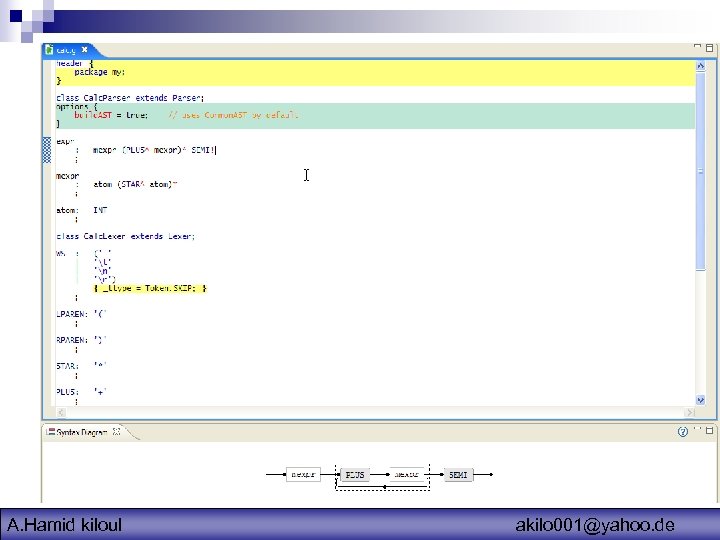
Task: Minimize the Syntax Diagram panel
Action: 698,429
